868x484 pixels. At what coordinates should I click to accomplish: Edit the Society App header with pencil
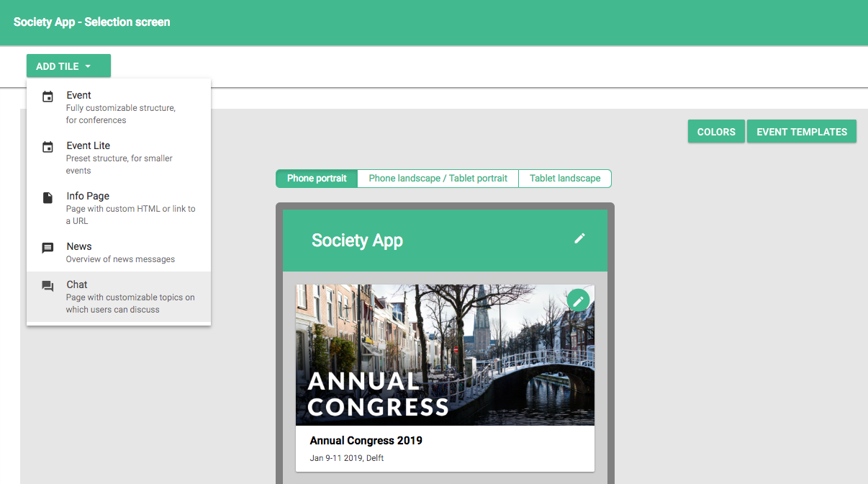click(x=579, y=238)
